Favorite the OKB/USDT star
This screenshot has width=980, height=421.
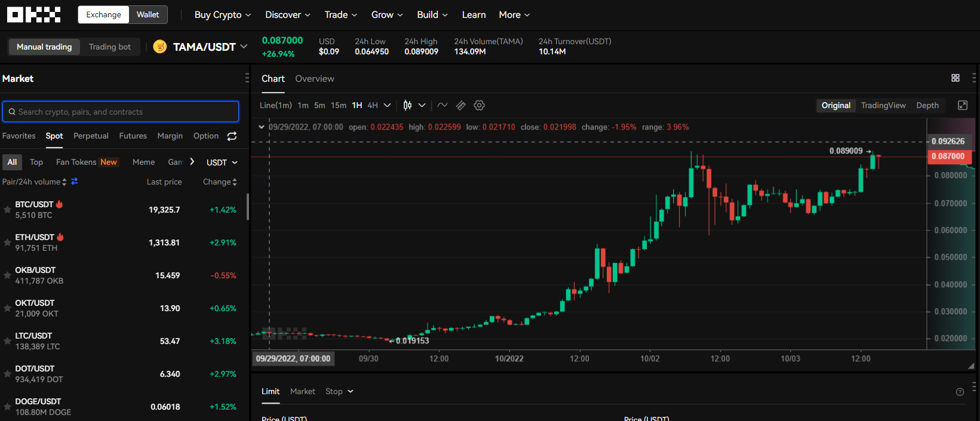[7, 275]
